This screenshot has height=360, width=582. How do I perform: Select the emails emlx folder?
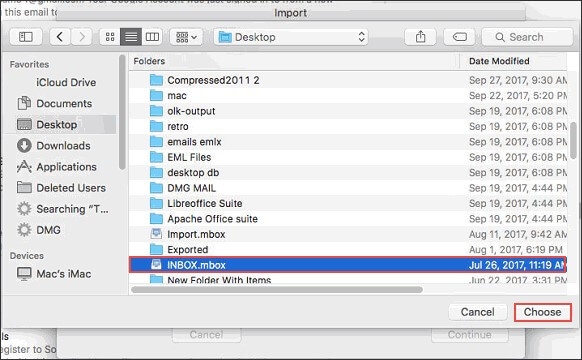coord(348,142)
